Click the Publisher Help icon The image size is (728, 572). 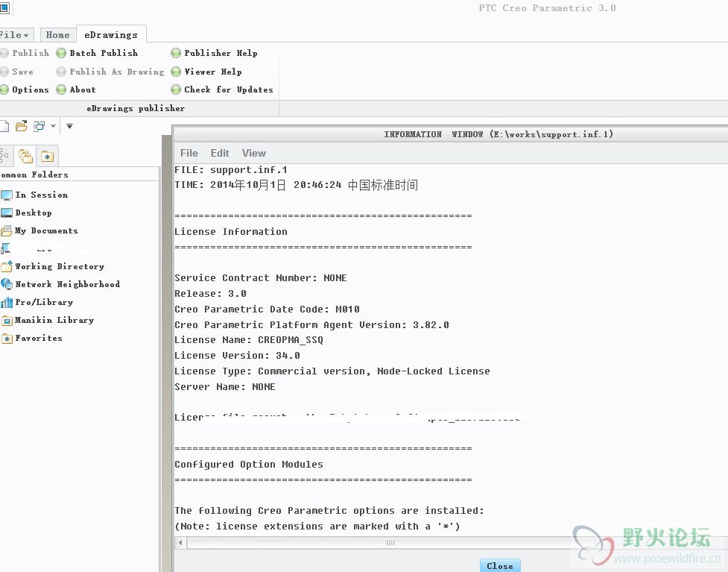(x=176, y=53)
